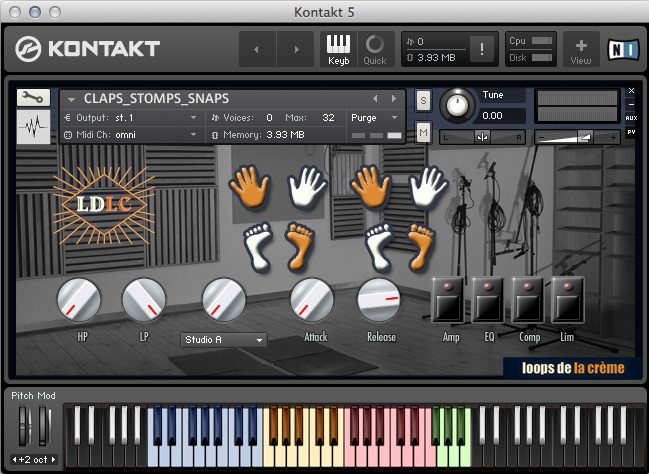Click the waveform view icon below the wrench
649x474 pixels.
[35, 128]
